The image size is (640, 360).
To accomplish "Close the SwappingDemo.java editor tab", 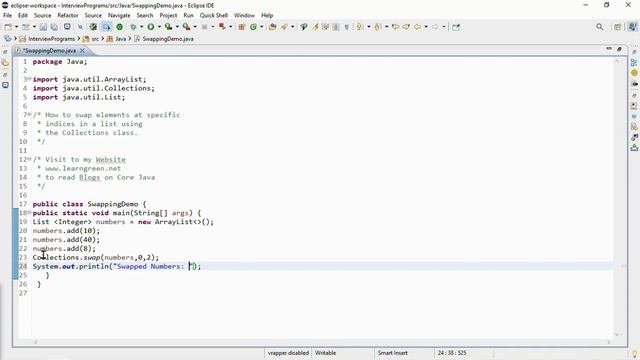I will coord(82,51).
